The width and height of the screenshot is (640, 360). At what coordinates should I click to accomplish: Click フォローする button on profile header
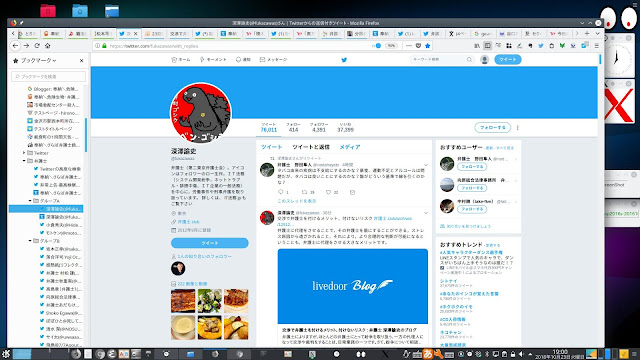click(x=492, y=127)
